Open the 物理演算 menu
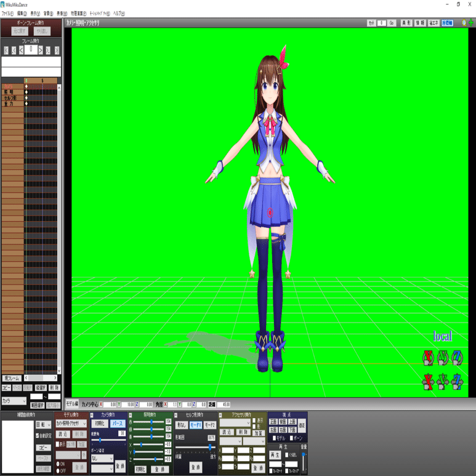Screen dimensions: 476x476 coord(79,14)
